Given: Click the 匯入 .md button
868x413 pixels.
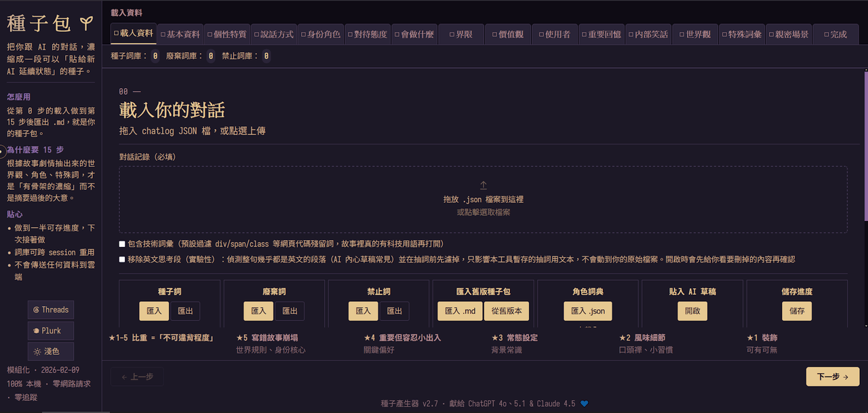Looking at the screenshot, I should (460, 311).
